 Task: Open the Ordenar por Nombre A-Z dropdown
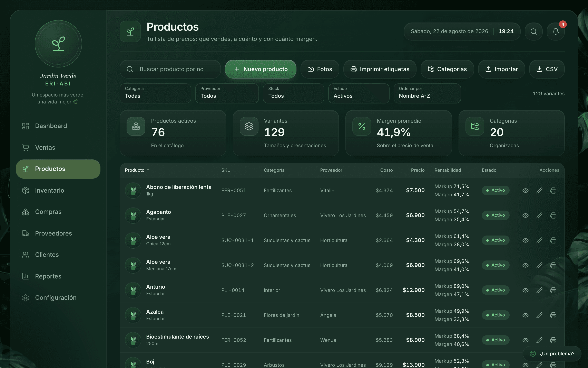[x=427, y=93]
